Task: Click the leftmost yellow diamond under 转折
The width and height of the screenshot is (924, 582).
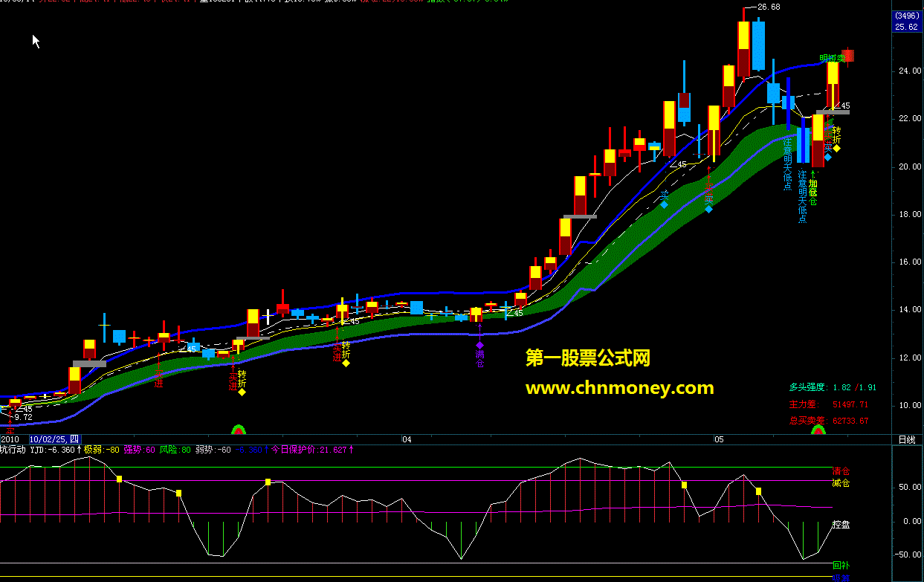Action: pos(242,392)
